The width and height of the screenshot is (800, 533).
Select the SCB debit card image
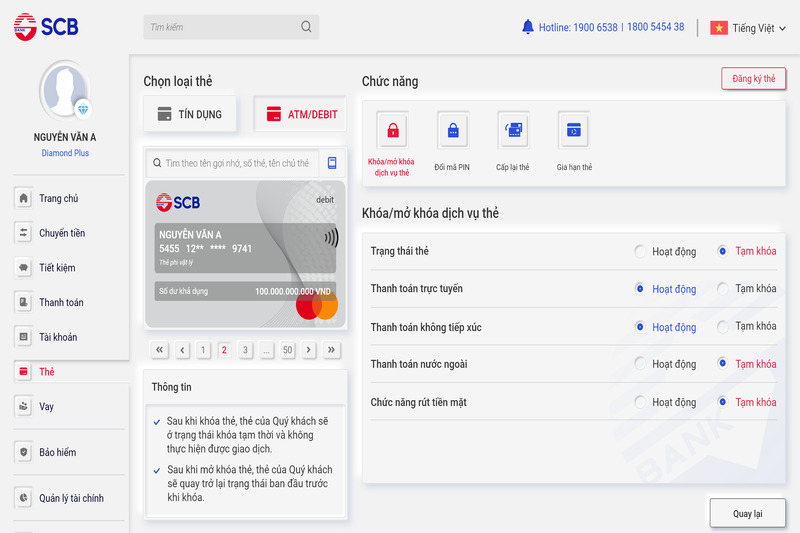click(245, 254)
